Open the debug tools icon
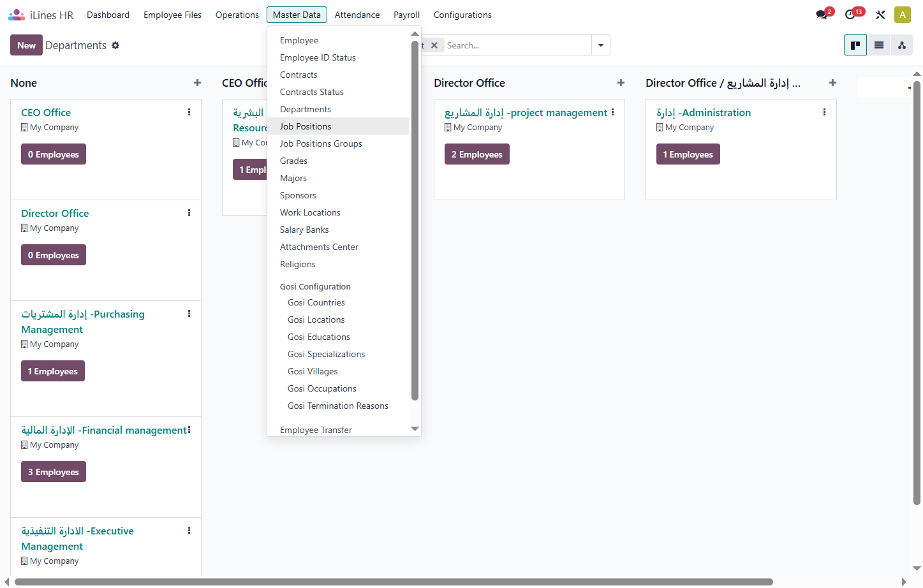923x588 pixels. click(880, 15)
